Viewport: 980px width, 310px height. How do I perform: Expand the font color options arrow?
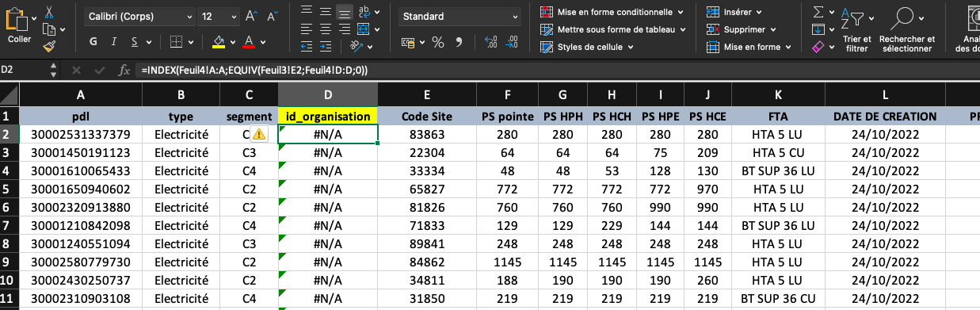264,41
